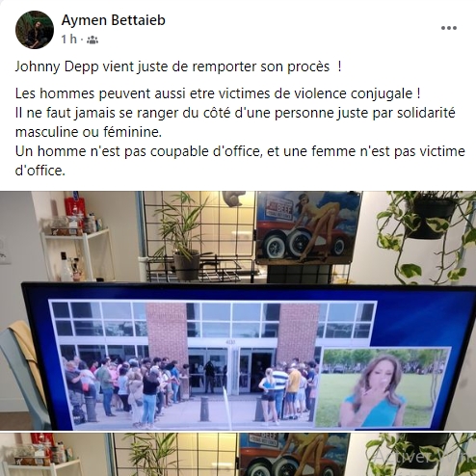Click the 'masculine ou féminine.' text line
Screen dimensions: 476x476
[x=89, y=132]
